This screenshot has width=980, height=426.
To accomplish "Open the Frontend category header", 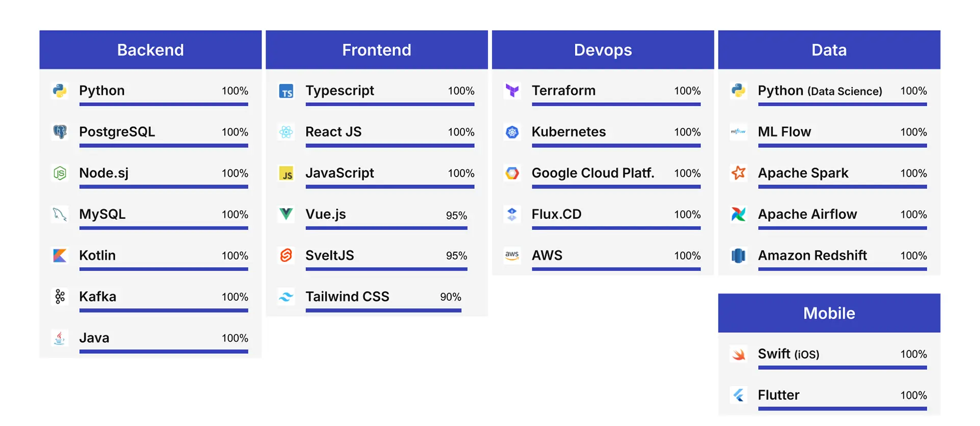I will 377,50.
